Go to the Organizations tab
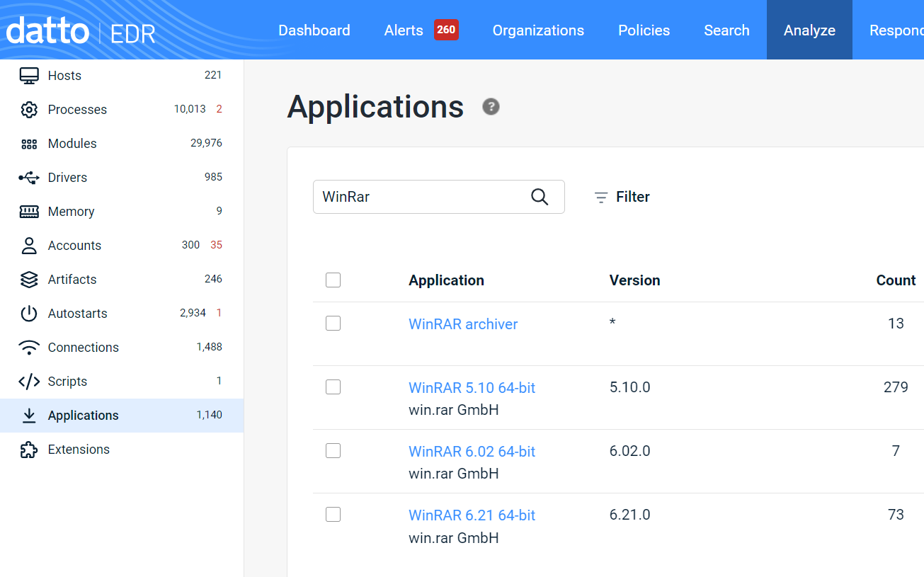 click(x=538, y=30)
